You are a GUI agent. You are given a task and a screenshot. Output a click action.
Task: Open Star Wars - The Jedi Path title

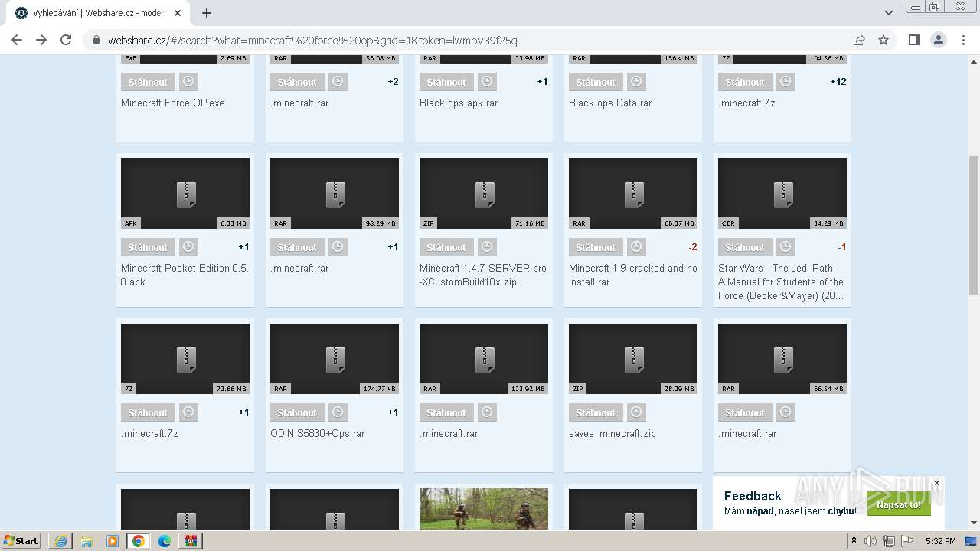pyautogui.click(x=781, y=282)
